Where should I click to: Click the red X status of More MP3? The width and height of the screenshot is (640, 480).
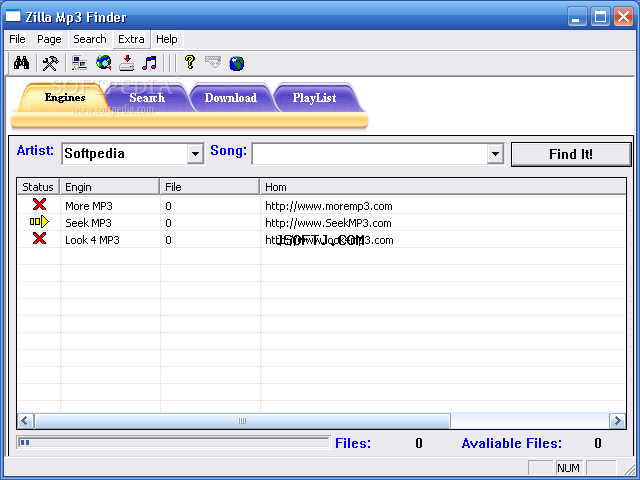pos(39,204)
